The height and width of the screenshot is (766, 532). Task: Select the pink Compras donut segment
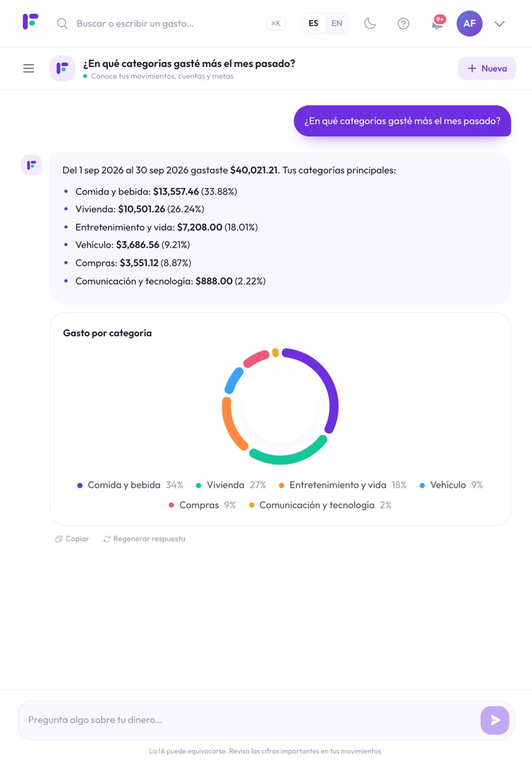(x=256, y=358)
